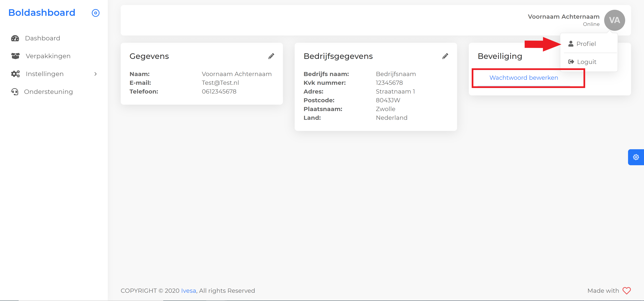Open Verpakkingen in the sidebar
The image size is (644, 301).
48,56
